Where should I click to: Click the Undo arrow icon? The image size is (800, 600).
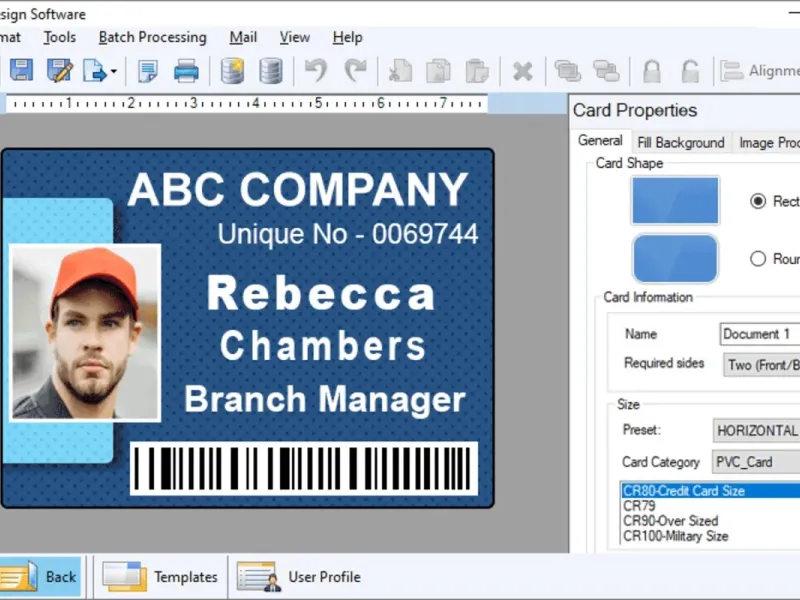coord(316,70)
